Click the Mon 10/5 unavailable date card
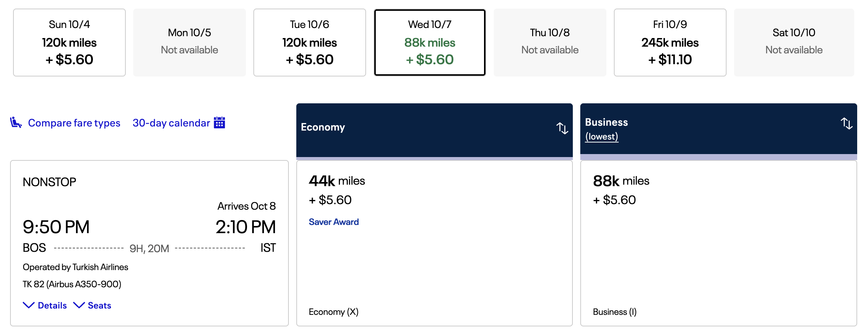 pos(189,42)
